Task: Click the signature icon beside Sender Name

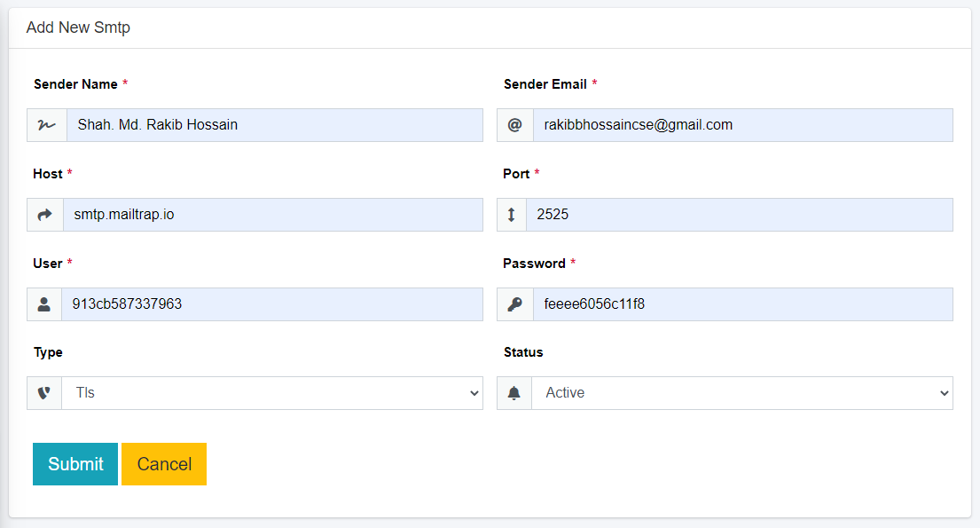Action: (x=47, y=125)
